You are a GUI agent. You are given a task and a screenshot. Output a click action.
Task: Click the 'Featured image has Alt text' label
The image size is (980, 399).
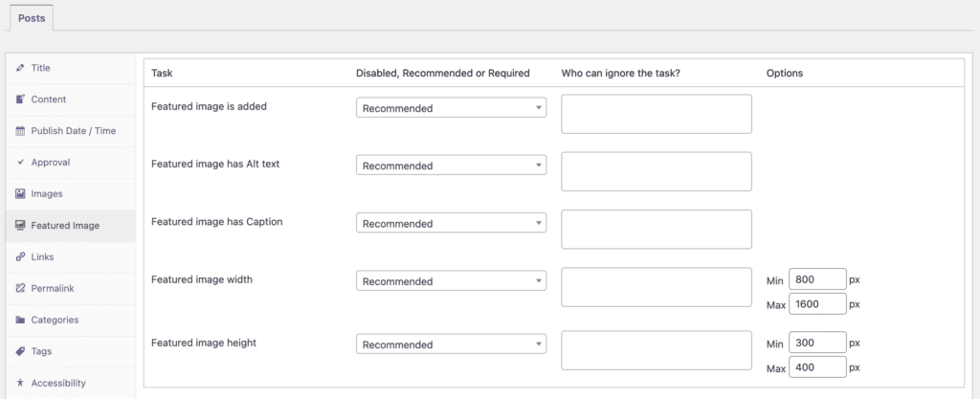(x=215, y=165)
